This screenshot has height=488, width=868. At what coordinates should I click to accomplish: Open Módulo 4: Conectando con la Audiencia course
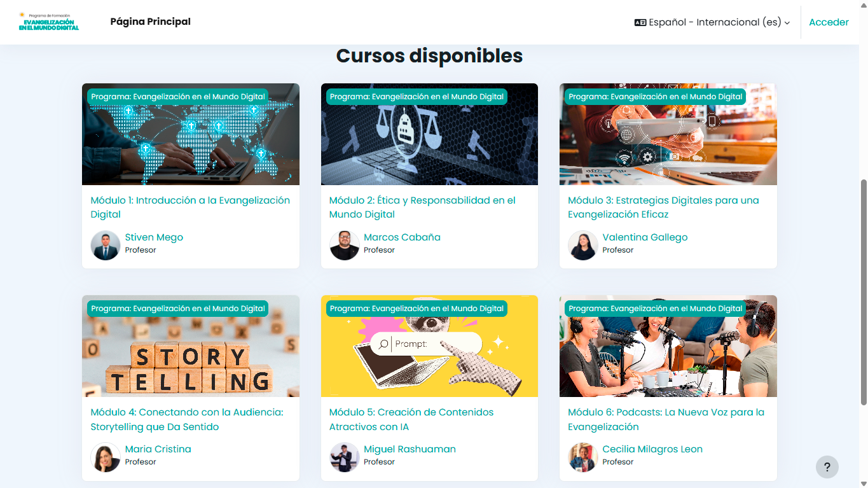[187, 419]
